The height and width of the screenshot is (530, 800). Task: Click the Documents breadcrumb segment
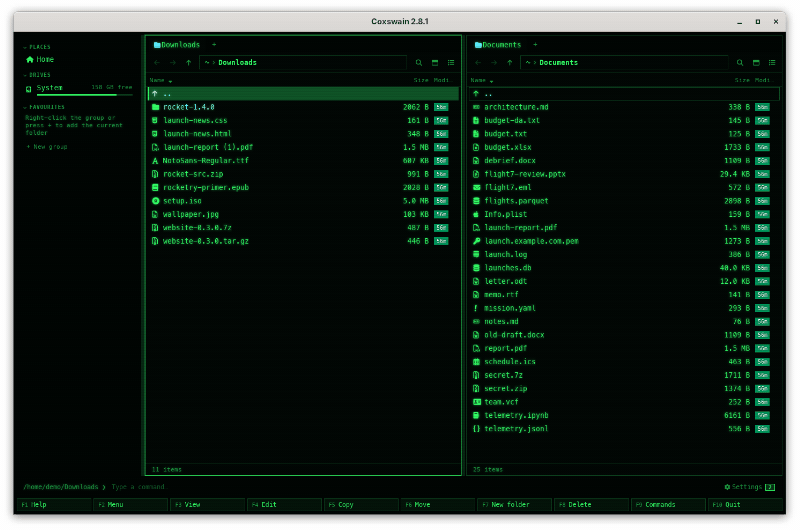point(558,63)
